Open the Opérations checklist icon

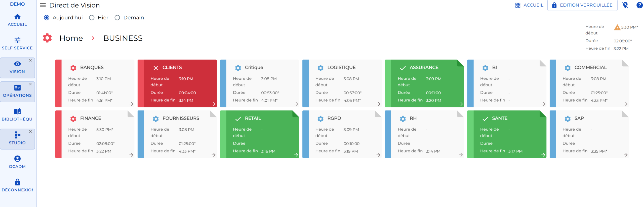click(x=17, y=87)
